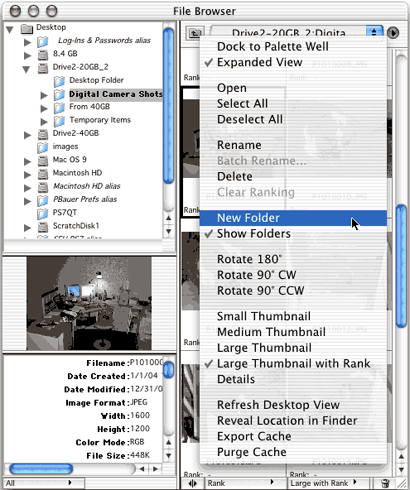Click the Desktop icon at tree root
The image size is (410, 490).
click(27, 29)
